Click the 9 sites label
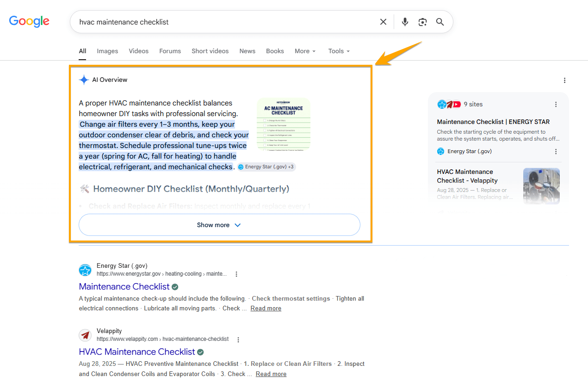Viewport: 588px width, 389px height. [x=473, y=105]
